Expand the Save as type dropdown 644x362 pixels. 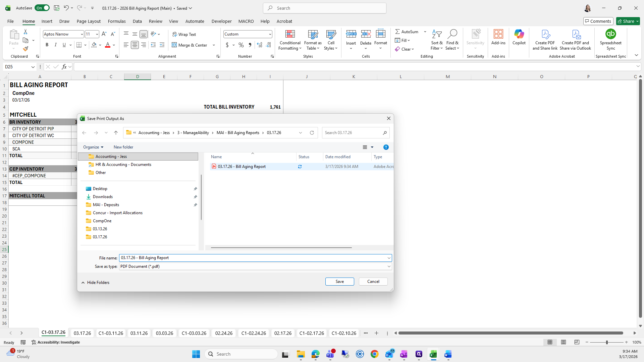(x=389, y=266)
